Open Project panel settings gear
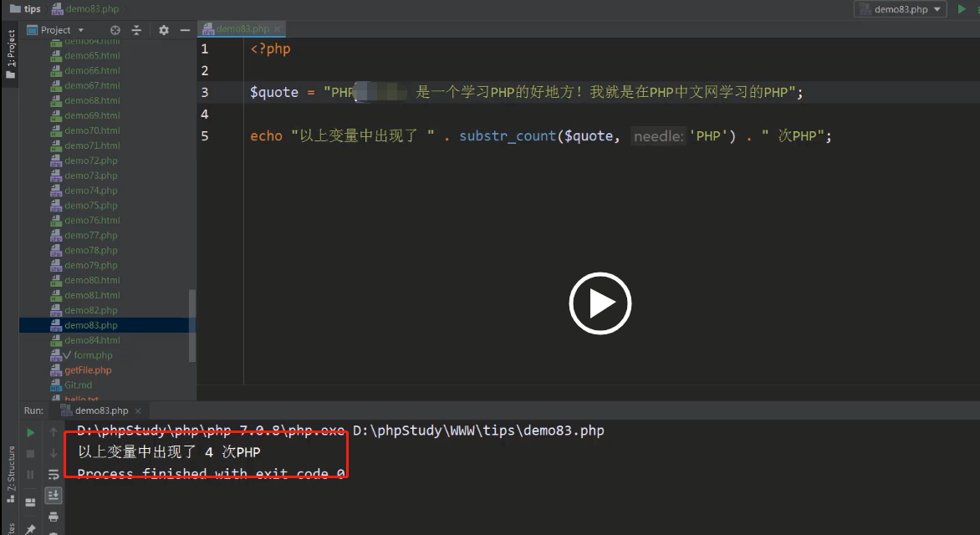 point(164,30)
